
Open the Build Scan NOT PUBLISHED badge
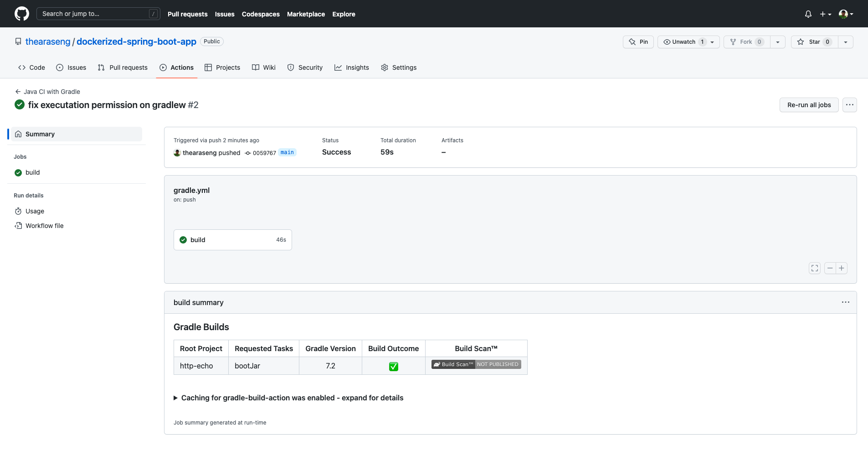pos(476,364)
